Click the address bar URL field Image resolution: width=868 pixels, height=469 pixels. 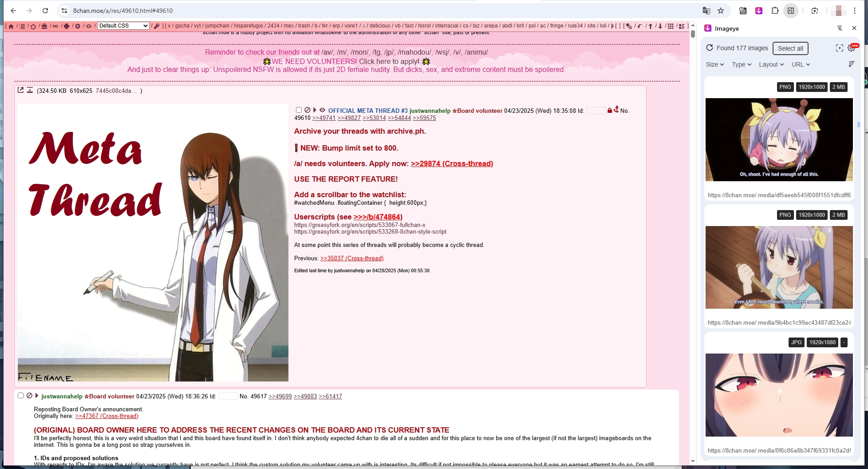[x=382, y=11]
